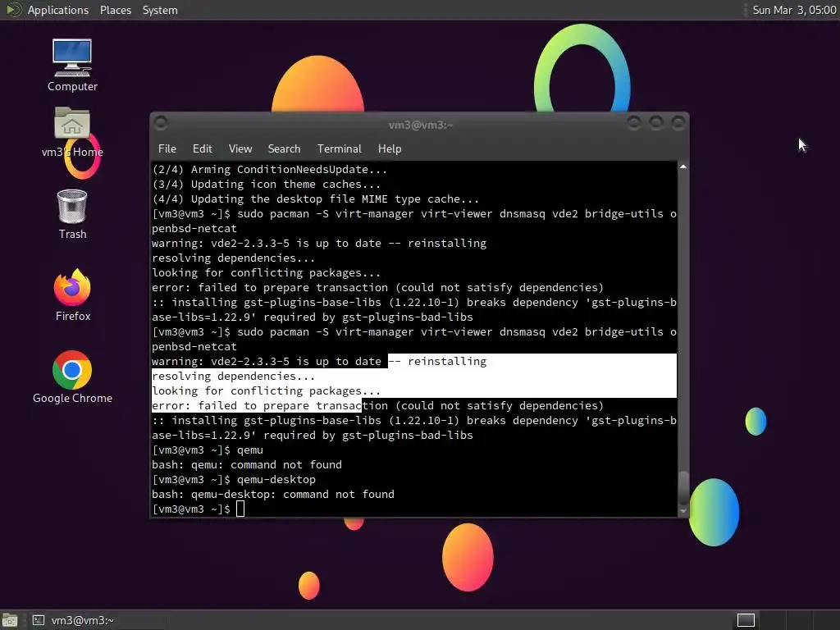Click the terminal window menu icon in title bar
This screenshot has height=630, width=840.
[161, 123]
